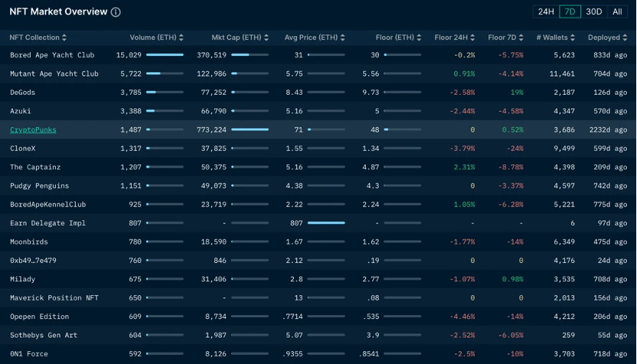Click the Deployed column header label

603,37
